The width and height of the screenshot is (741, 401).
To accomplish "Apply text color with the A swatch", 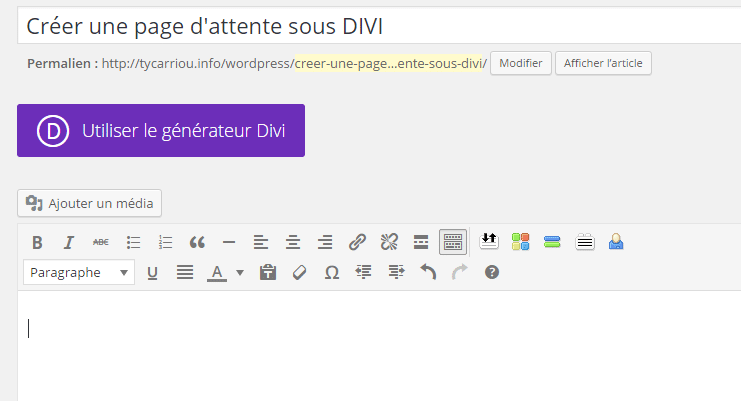I will click(x=216, y=272).
